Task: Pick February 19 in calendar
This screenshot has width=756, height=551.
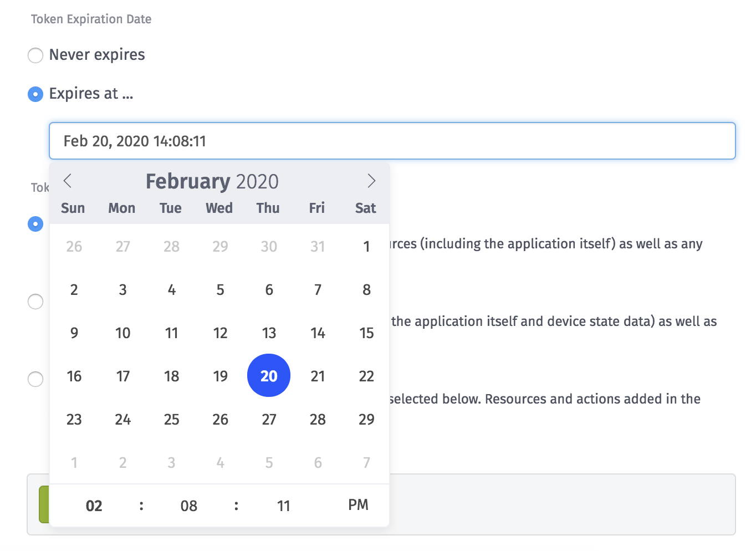Action: click(x=220, y=376)
